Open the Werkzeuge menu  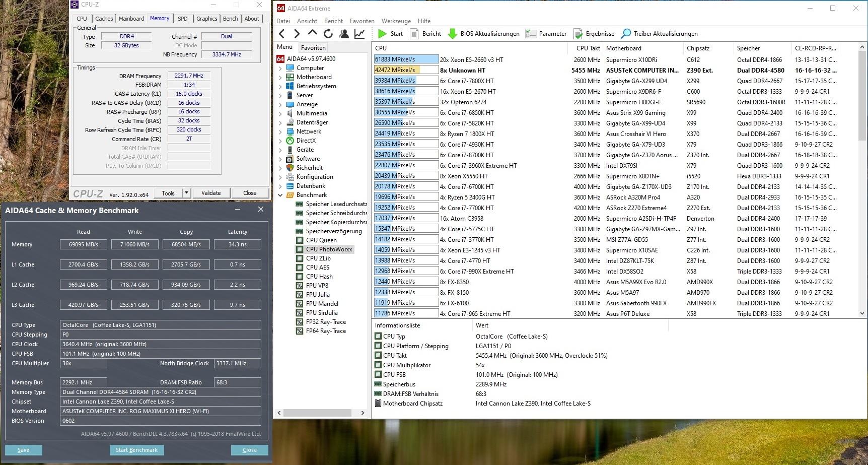(x=396, y=21)
